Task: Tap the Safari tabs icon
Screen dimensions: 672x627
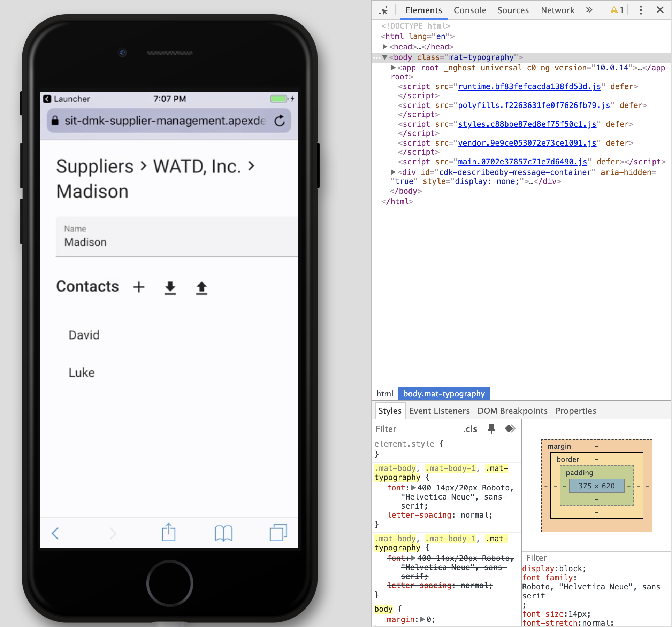Action: (x=278, y=532)
